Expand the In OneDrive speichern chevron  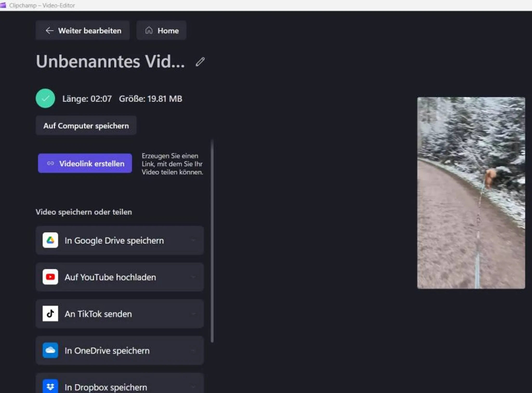194,351
